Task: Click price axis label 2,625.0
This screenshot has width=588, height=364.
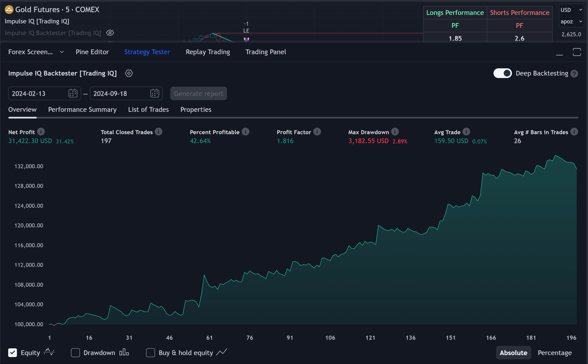Action: point(571,34)
